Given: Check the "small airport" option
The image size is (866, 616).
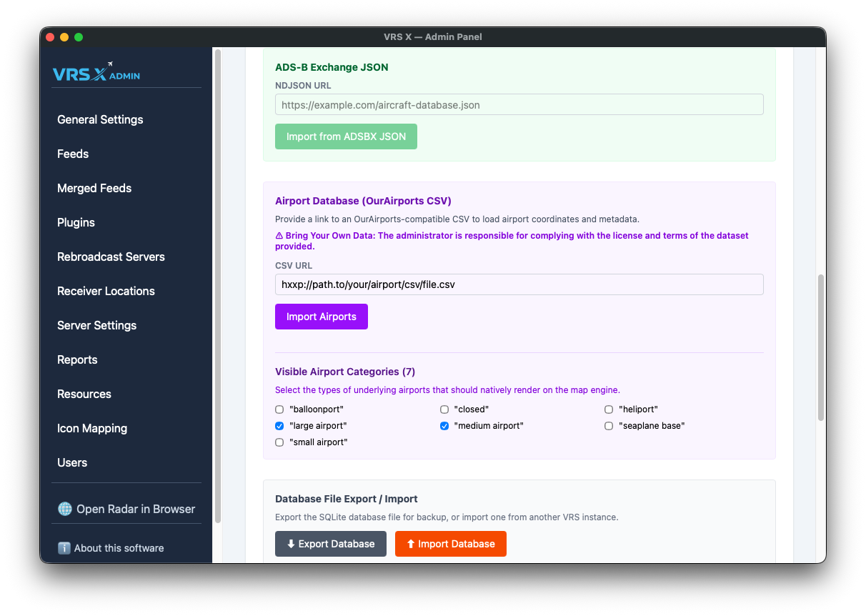Looking at the screenshot, I should [x=279, y=442].
